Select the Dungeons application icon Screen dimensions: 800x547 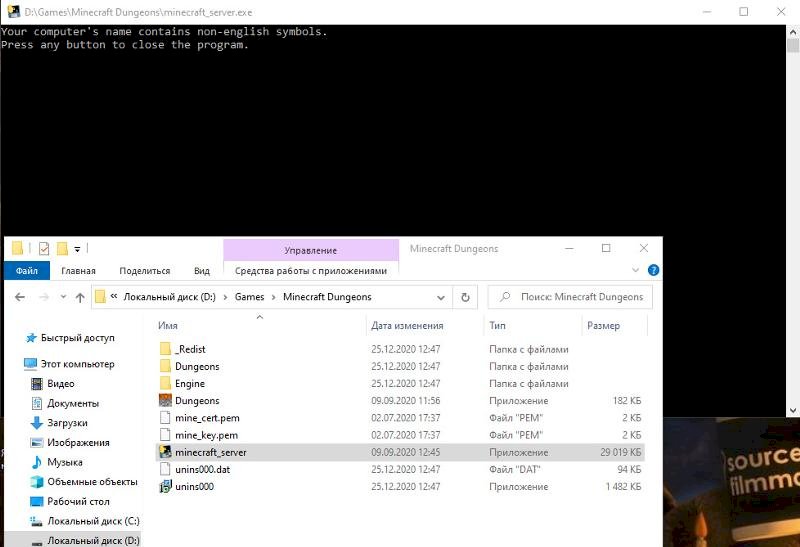click(x=165, y=401)
